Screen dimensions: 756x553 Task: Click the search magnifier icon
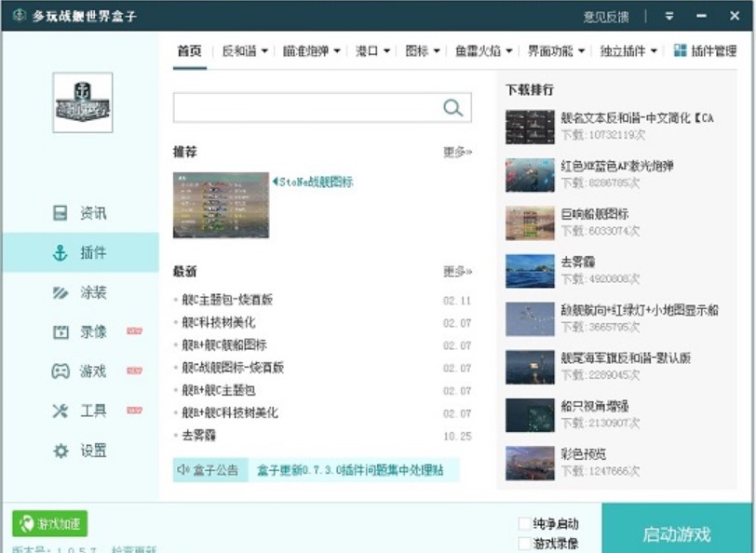click(x=453, y=108)
